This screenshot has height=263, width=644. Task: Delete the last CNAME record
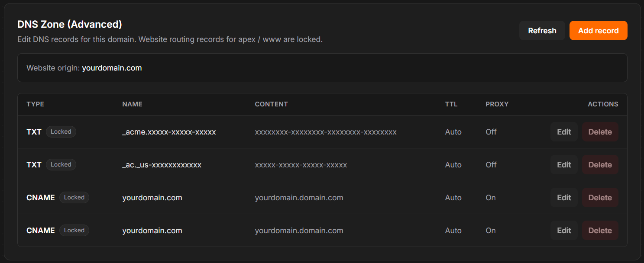pyautogui.click(x=600, y=230)
